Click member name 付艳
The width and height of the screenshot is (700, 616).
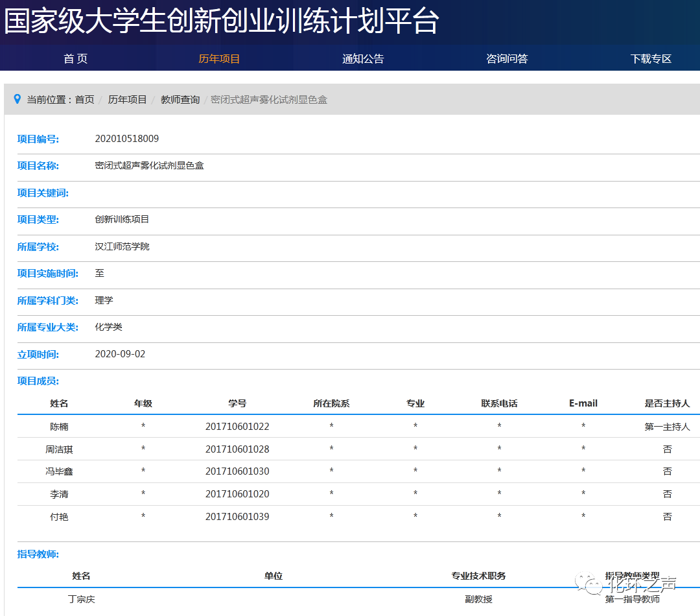[x=59, y=517]
